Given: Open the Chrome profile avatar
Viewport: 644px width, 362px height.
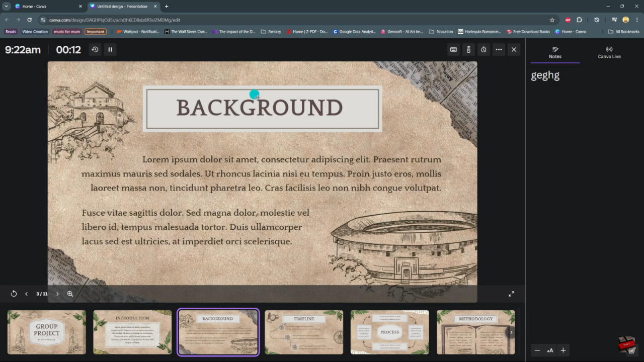Looking at the screenshot, I should 626,20.
